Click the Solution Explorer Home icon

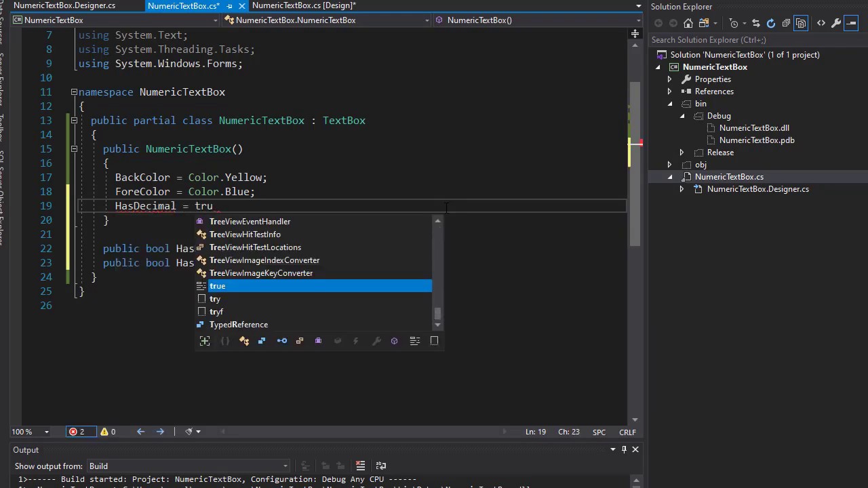[x=688, y=23]
